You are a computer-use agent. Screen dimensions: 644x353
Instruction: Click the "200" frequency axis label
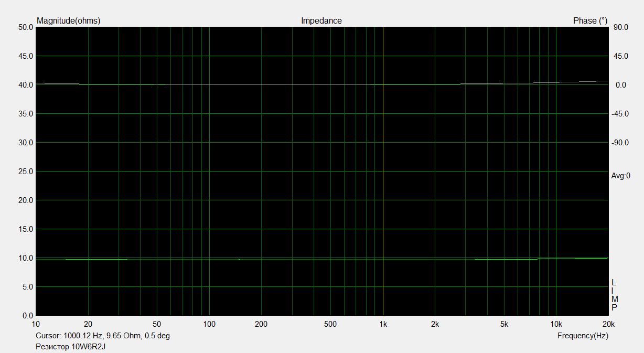tap(261, 324)
